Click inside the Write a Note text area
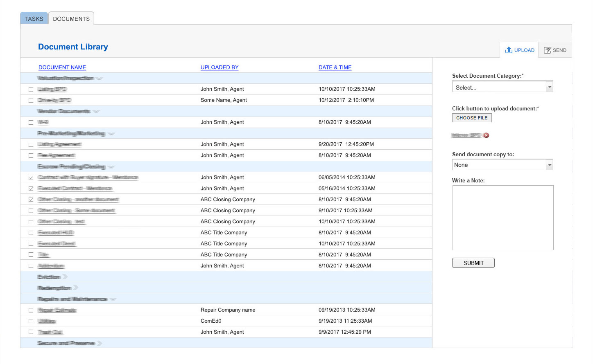This screenshot has height=364, width=593. tap(502, 218)
